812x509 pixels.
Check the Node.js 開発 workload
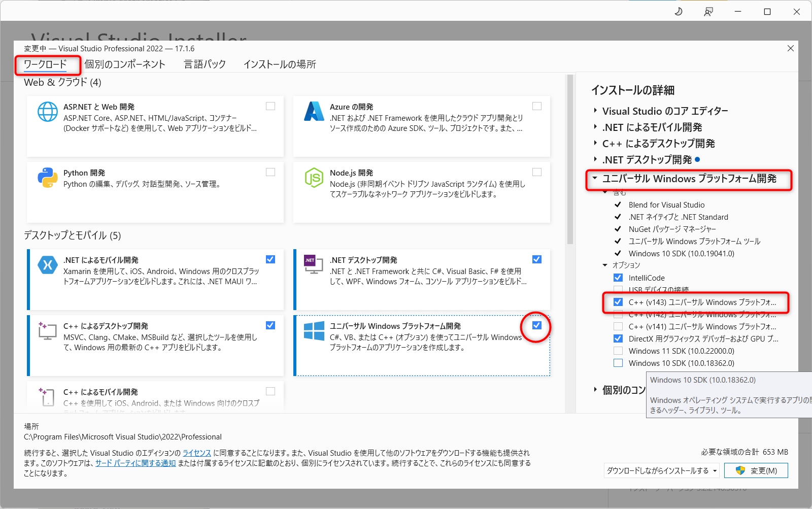537,172
